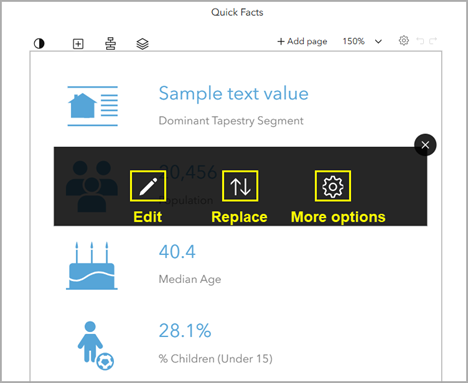
Task: Select the Sample text value heading
Action: point(234,93)
